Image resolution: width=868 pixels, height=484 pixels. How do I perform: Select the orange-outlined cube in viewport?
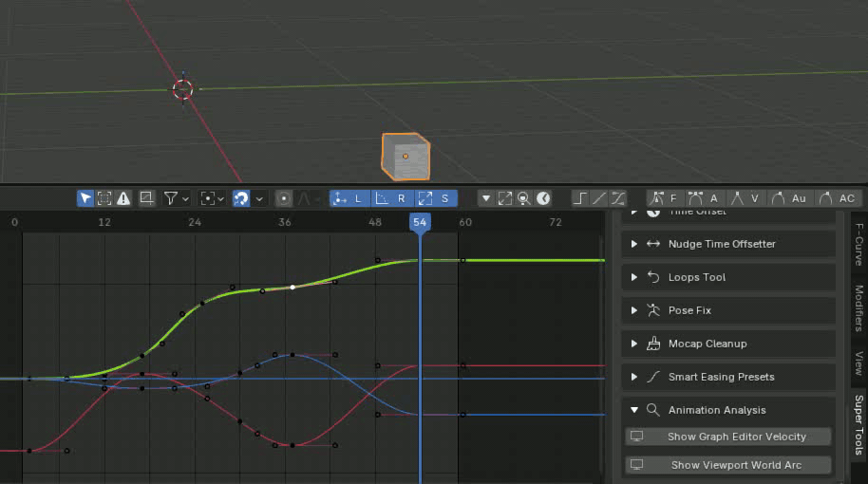(406, 157)
